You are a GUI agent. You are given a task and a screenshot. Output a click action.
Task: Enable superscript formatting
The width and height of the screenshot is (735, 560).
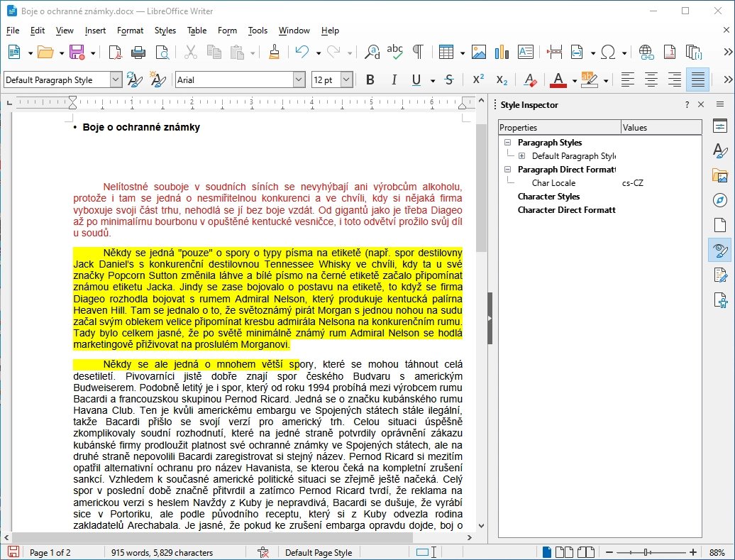coord(478,79)
